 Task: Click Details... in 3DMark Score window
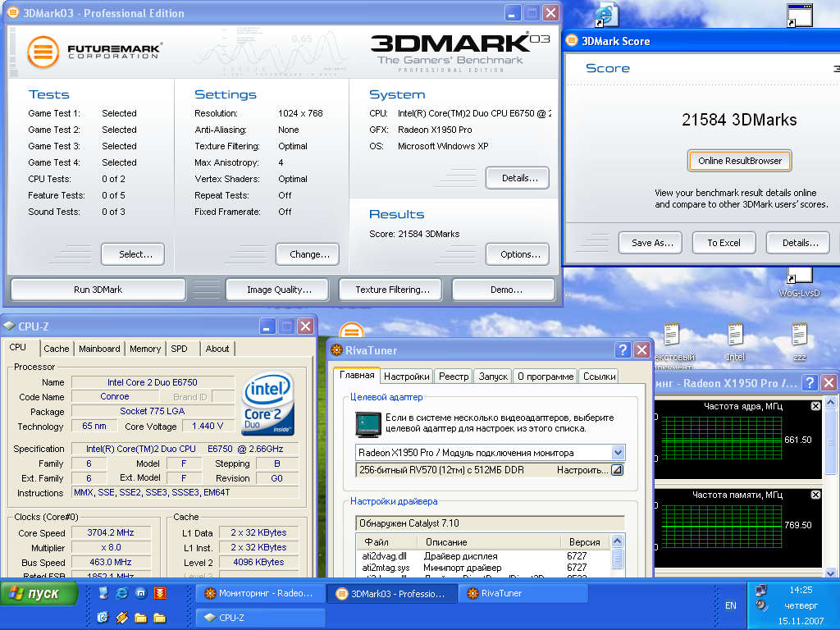click(798, 243)
